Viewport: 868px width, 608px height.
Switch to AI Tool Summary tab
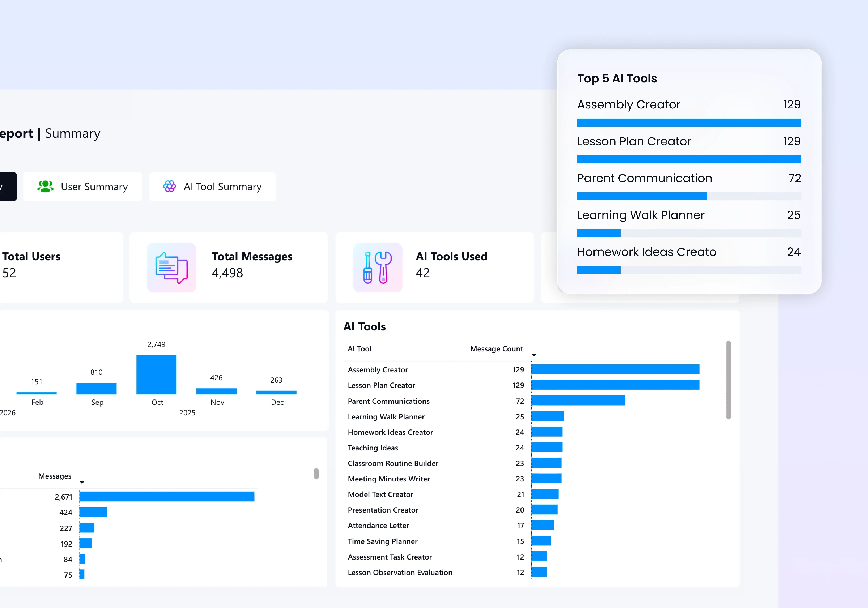click(x=212, y=187)
